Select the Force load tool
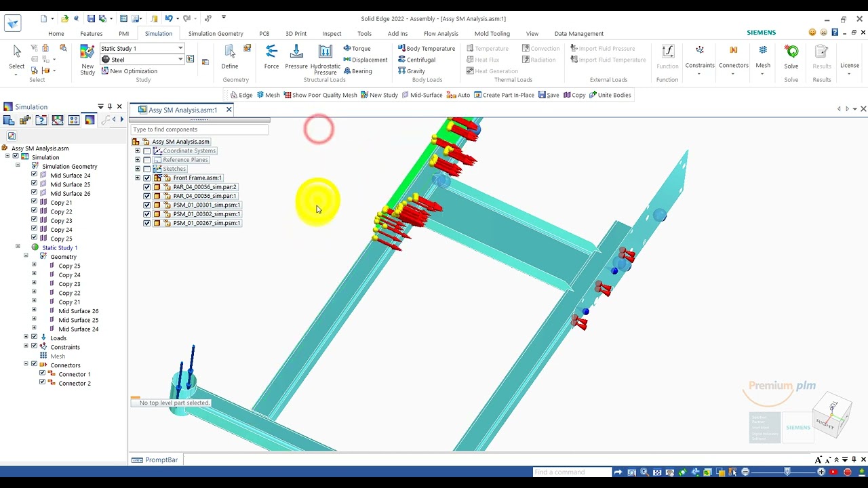The width and height of the screenshot is (868, 488). [271, 57]
